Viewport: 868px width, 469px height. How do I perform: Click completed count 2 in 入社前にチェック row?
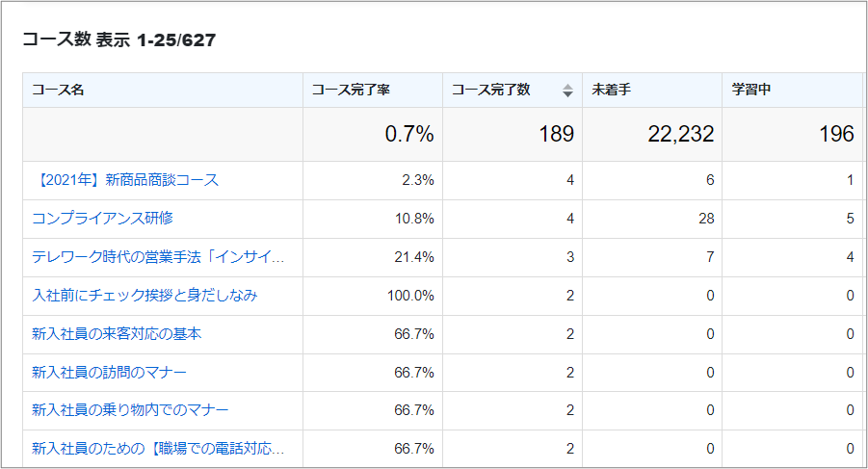tap(570, 296)
